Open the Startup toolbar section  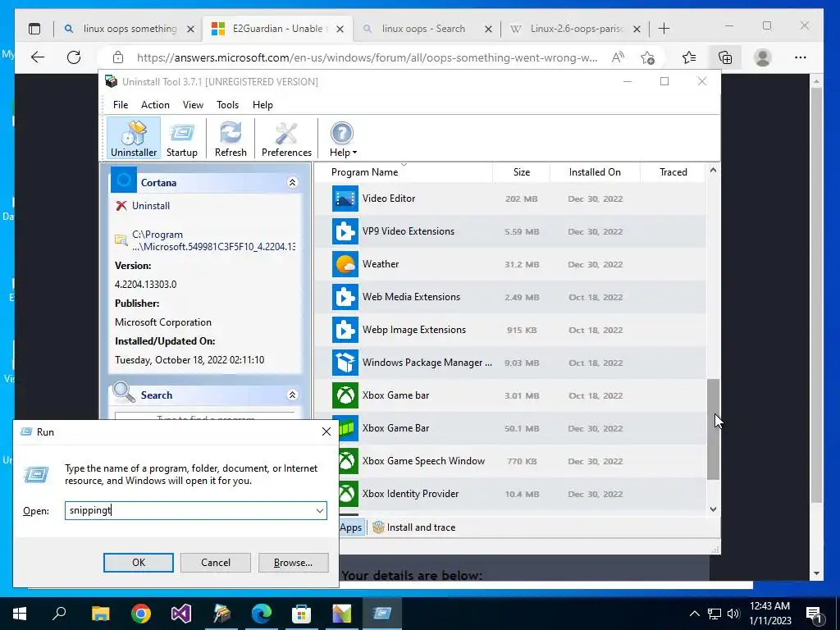click(x=181, y=138)
